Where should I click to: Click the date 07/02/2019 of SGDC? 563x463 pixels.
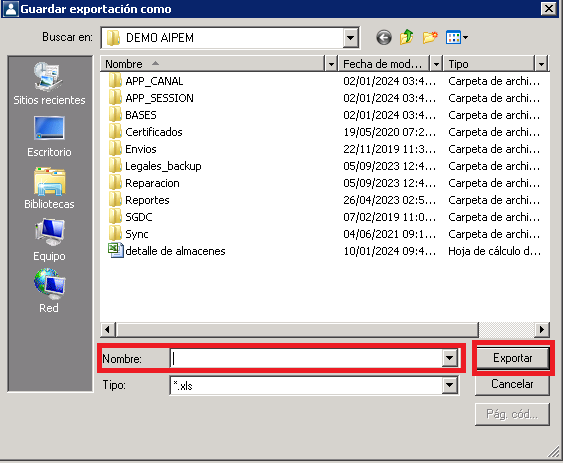[389, 217]
